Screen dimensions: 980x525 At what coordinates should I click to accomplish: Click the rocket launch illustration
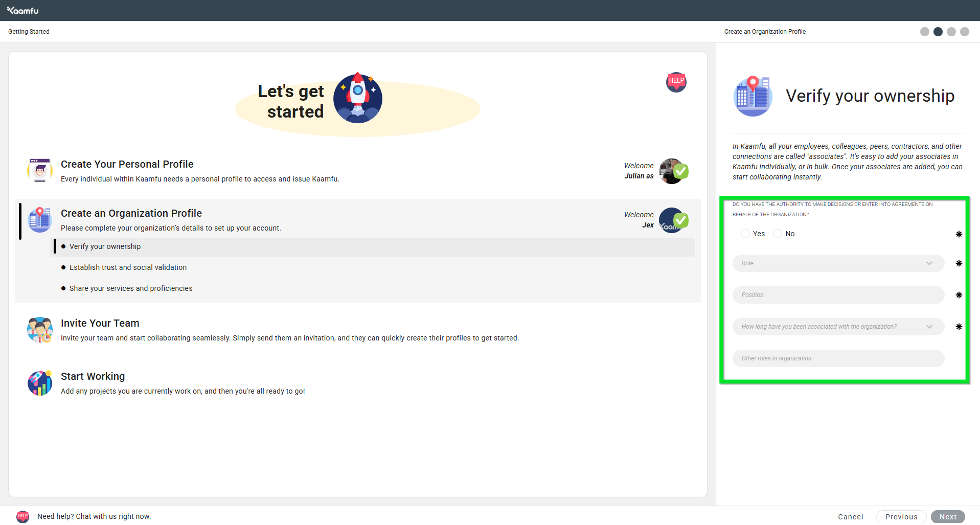(357, 98)
